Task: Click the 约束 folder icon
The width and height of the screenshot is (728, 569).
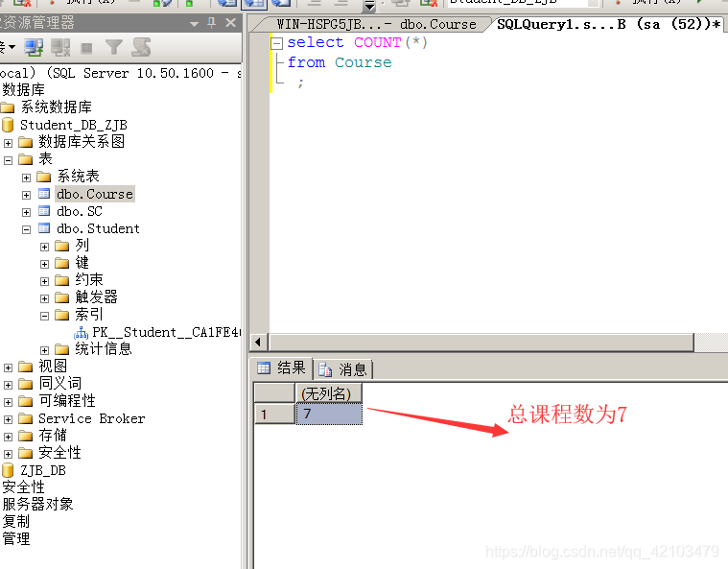Action: pos(61,280)
